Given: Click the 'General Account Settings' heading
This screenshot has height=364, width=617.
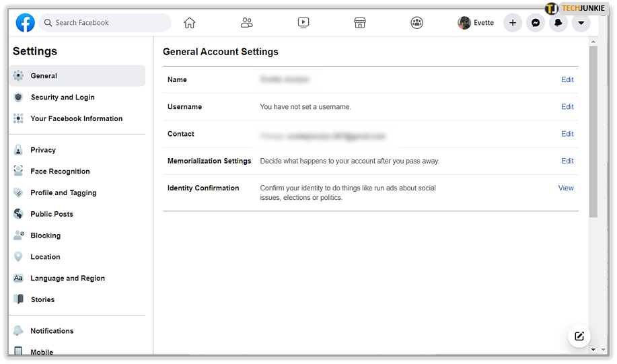Looking at the screenshot, I should tap(221, 52).
